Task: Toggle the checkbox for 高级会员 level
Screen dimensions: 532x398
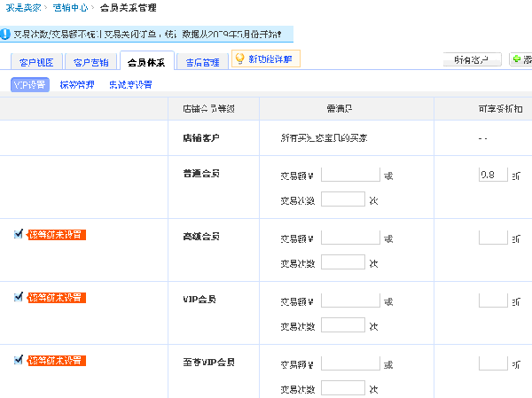Action: [19, 234]
